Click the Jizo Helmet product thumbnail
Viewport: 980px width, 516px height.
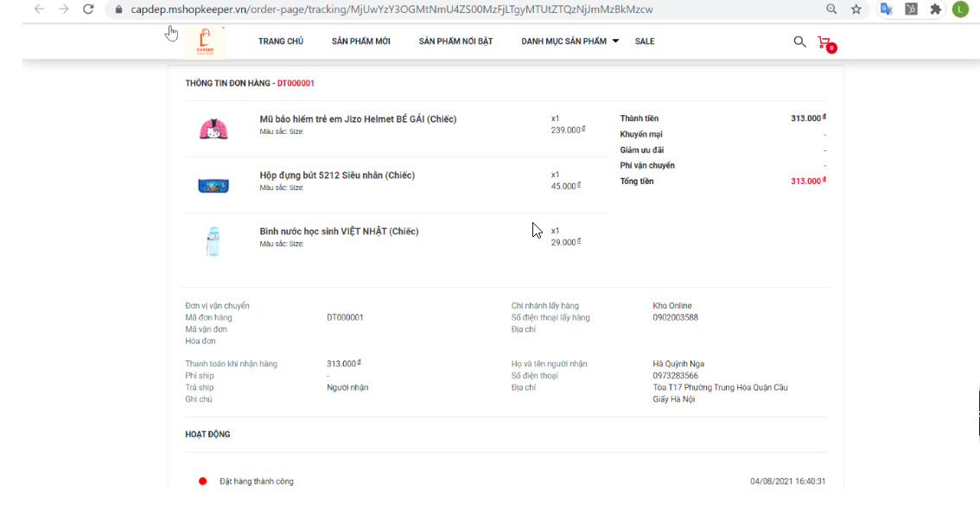pyautogui.click(x=213, y=128)
